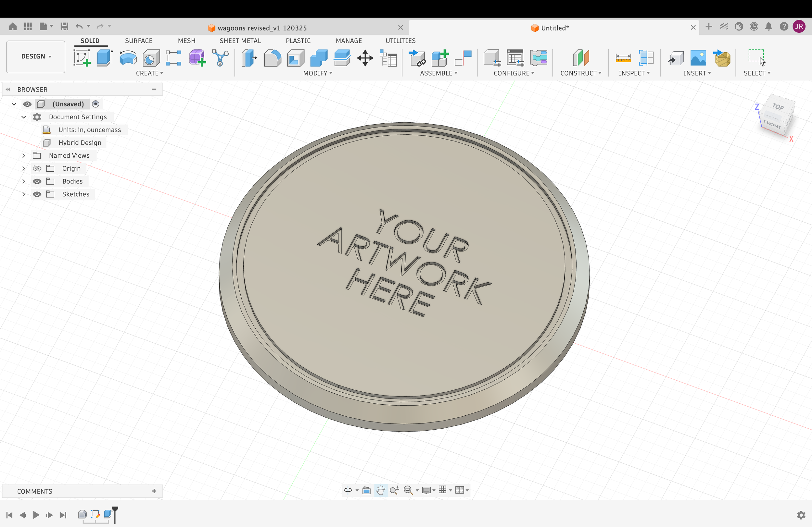Open the CREATE dropdown menu
This screenshot has height=527, width=812.
click(149, 73)
